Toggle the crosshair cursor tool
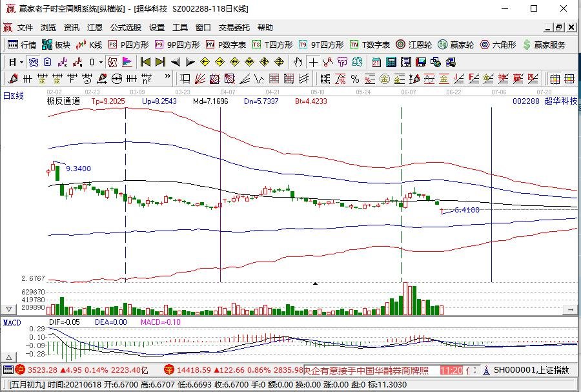581x392 pixels. point(313,62)
